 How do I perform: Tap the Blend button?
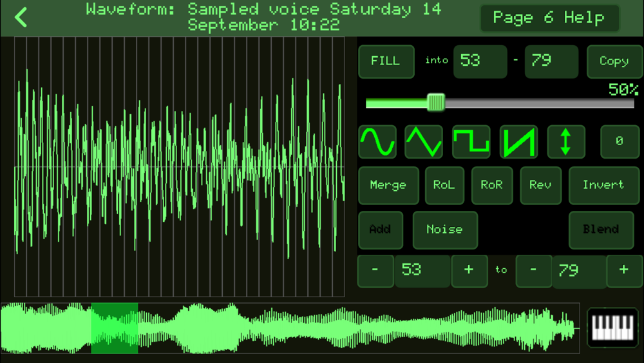tap(601, 230)
